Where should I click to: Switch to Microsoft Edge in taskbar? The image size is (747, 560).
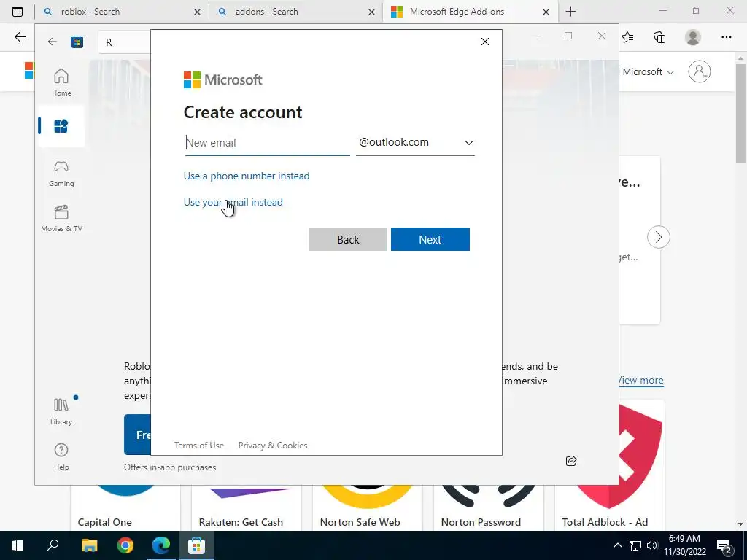point(161,545)
